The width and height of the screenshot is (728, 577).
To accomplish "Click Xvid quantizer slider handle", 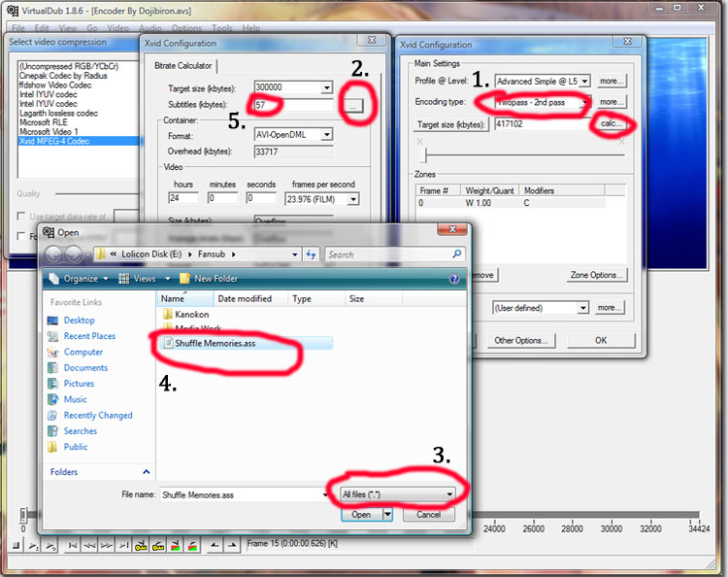I will click(422, 155).
